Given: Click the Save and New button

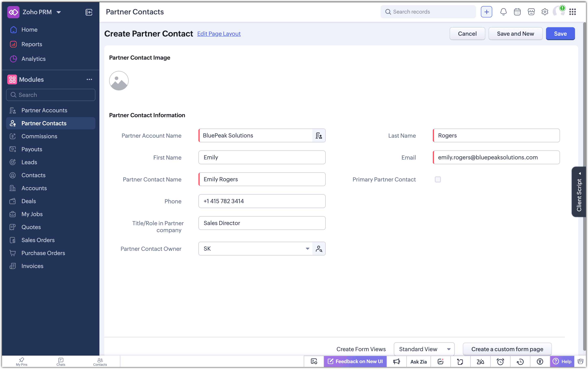Looking at the screenshot, I should [516, 34].
